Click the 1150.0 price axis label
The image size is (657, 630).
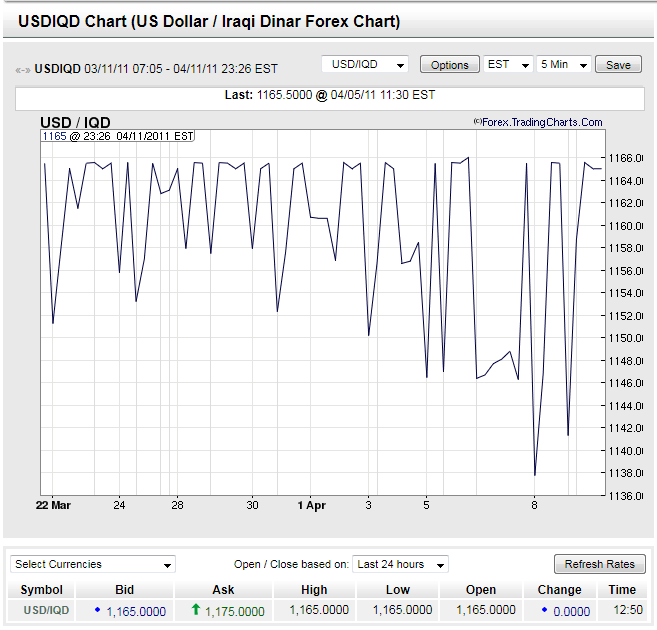pos(625,338)
